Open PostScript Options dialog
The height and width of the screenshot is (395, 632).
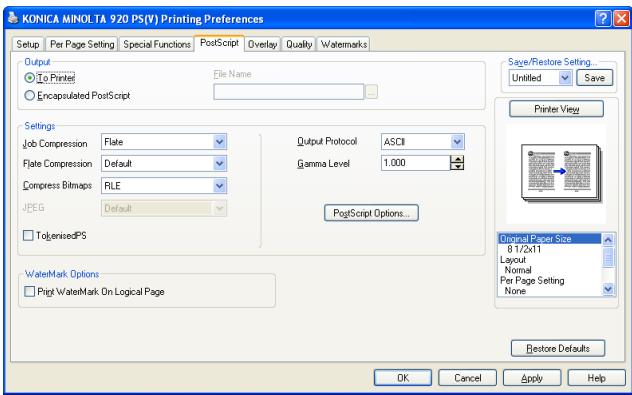[371, 213]
